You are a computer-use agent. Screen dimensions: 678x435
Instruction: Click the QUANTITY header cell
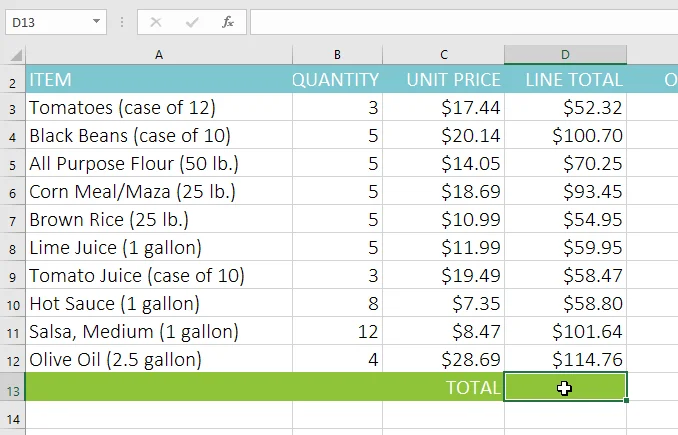coord(337,80)
